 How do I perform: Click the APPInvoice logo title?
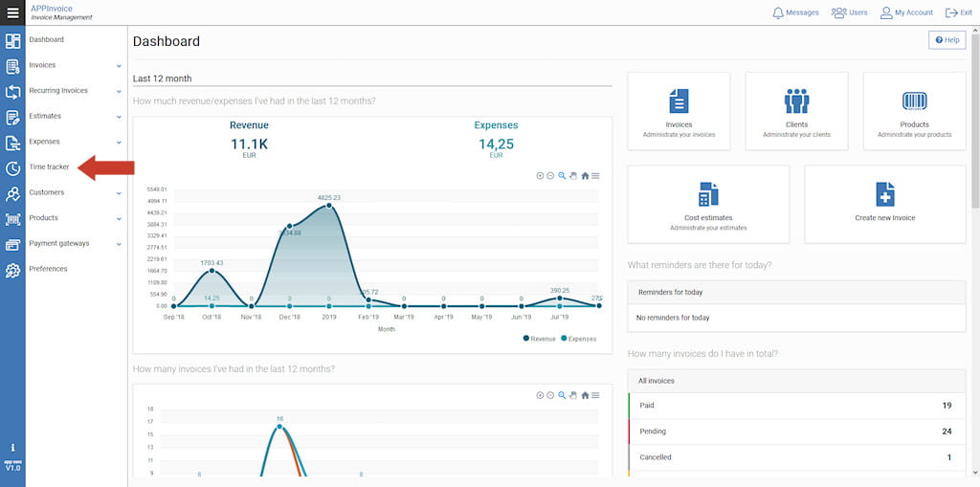pos(52,8)
